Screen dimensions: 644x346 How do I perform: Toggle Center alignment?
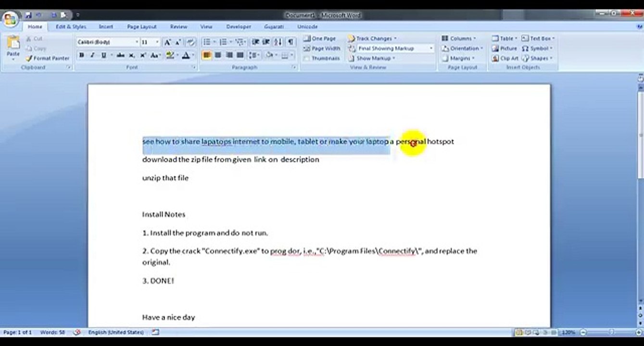pos(218,55)
